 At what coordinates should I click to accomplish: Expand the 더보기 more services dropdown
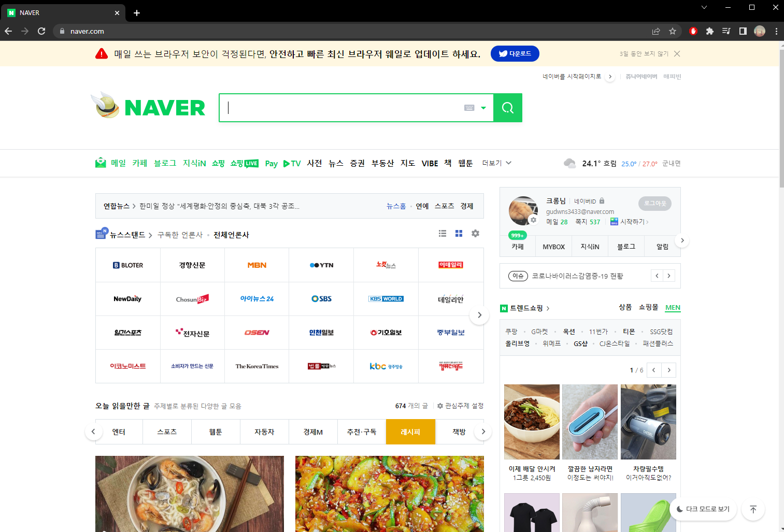[x=497, y=163]
